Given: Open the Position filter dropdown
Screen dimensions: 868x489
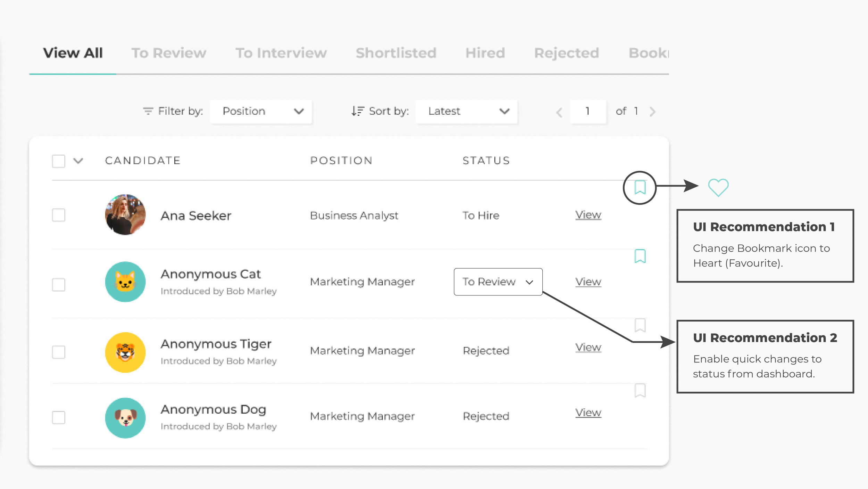Looking at the screenshot, I should (261, 111).
